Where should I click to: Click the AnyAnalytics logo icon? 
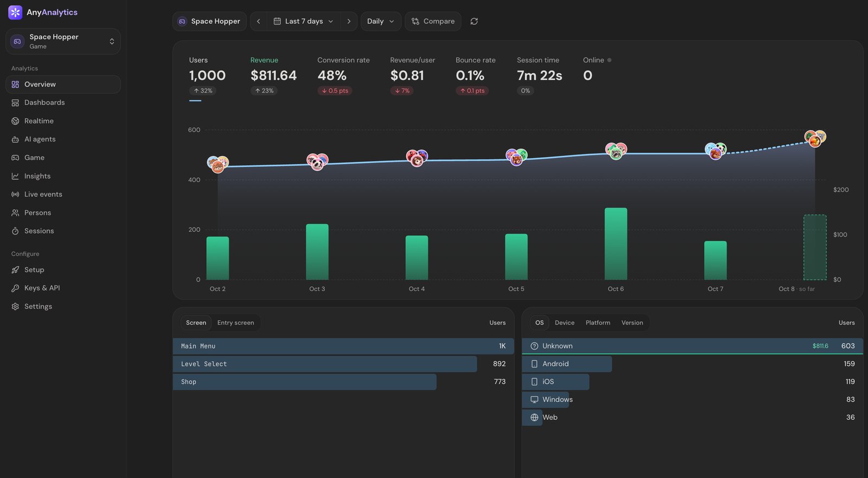[x=15, y=12]
